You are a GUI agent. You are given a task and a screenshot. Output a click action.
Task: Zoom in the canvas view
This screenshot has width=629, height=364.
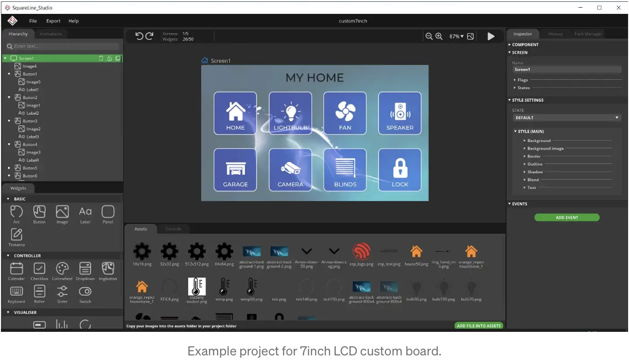tap(439, 36)
